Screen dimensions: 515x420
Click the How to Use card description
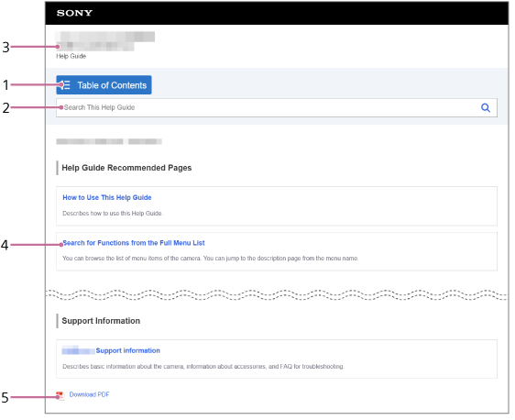pos(113,214)
